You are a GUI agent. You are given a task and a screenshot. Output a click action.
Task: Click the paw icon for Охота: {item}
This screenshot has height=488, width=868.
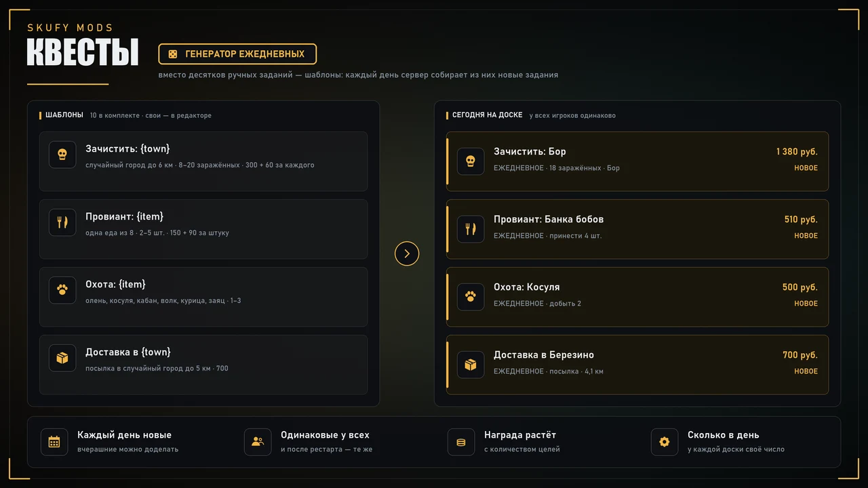coord(62,290)
